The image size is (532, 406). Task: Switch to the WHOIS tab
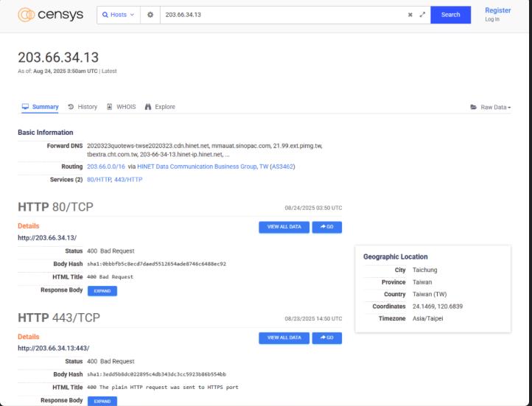point(121,107)
